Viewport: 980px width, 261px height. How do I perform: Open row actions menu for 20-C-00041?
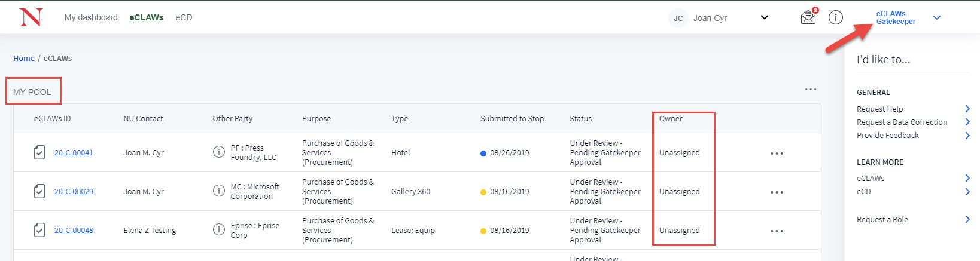(x=777, y=153)
